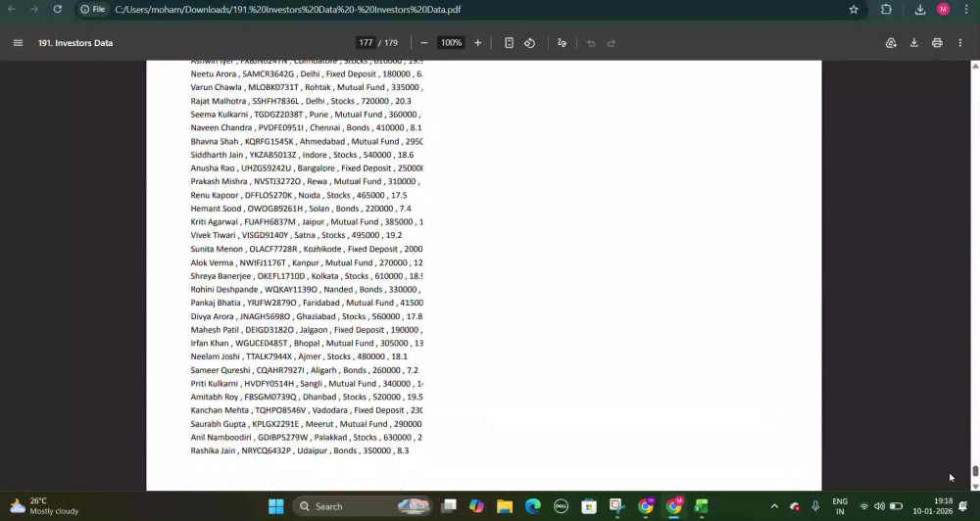Open browser downloads icon

pyautogui.click(x=920, y=10)
